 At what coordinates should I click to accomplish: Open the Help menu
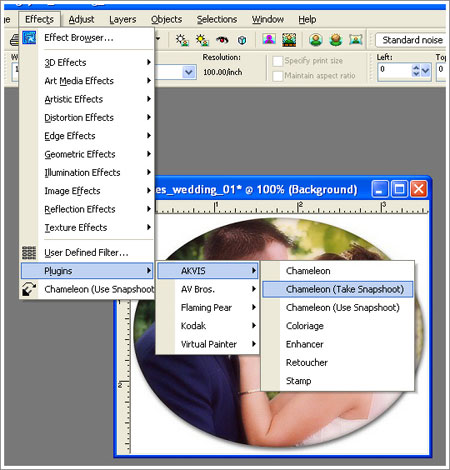click(x=307, y=19)
